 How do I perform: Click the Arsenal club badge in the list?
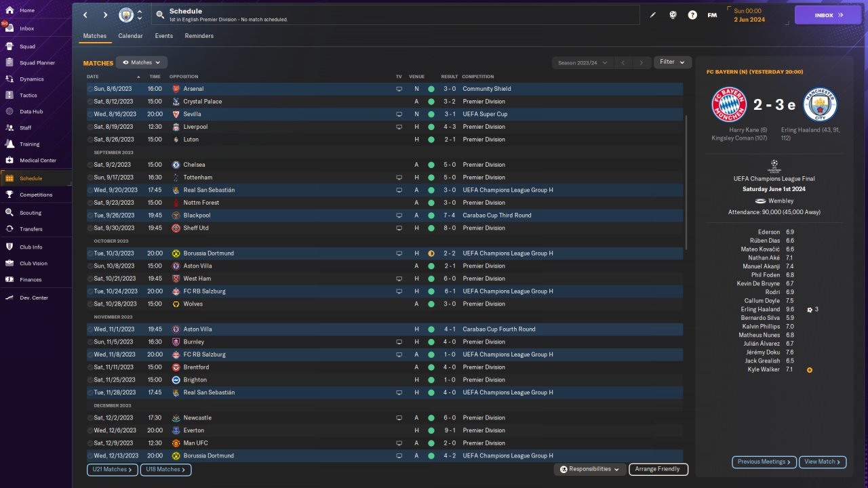pyautogui.click(x=176, y=89)
